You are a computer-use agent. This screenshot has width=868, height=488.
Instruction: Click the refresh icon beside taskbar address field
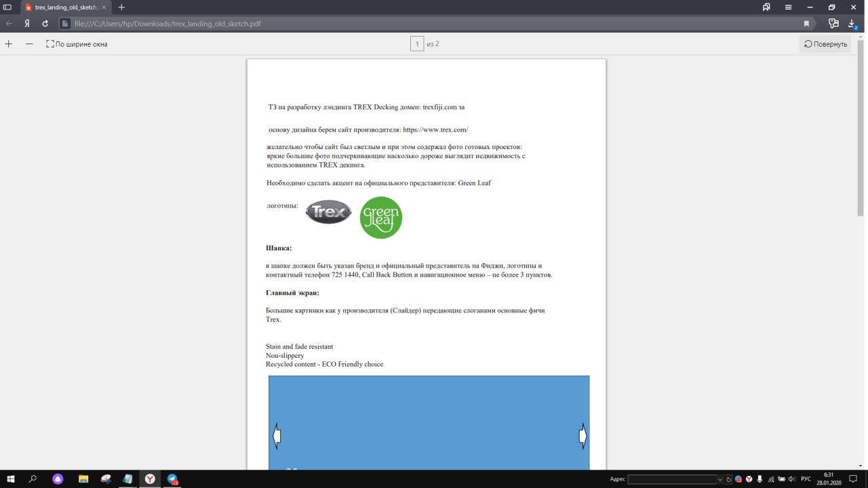coord(729,479)
